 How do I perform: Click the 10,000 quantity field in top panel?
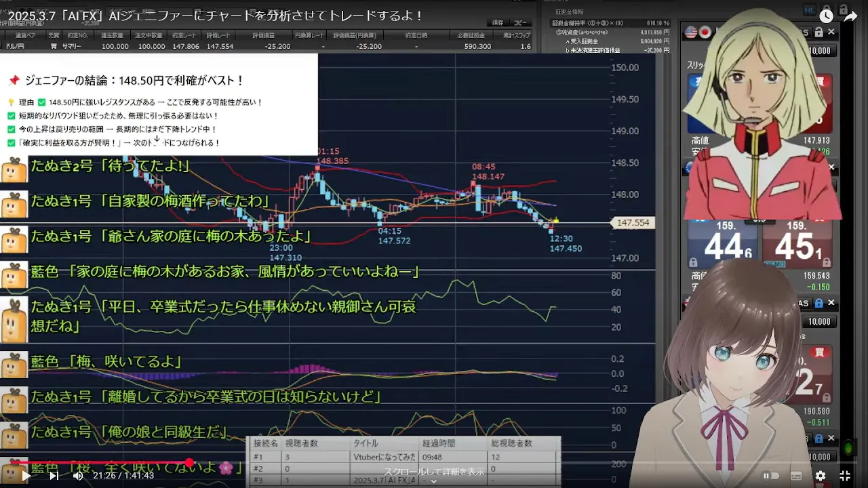(x=819, y=51)
